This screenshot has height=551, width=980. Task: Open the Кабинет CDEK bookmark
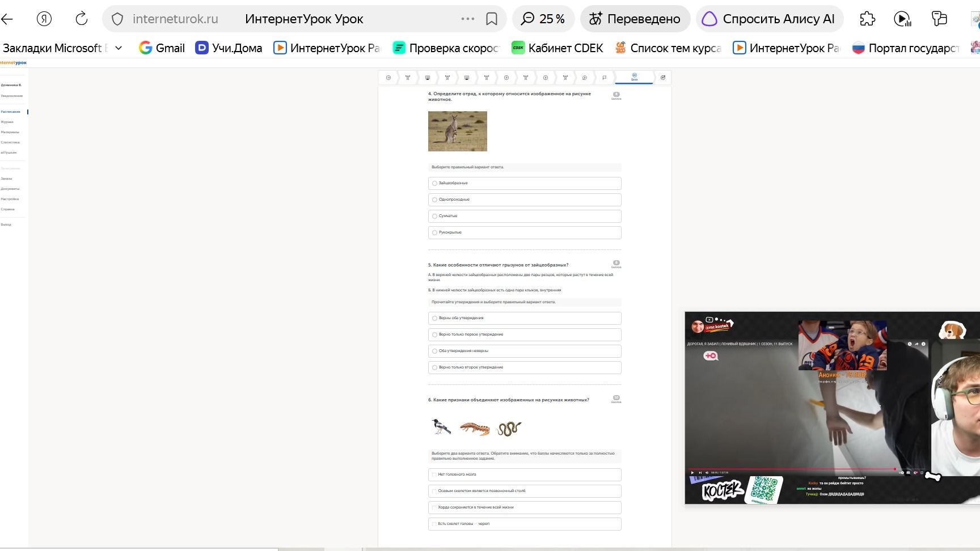[557, 48]
